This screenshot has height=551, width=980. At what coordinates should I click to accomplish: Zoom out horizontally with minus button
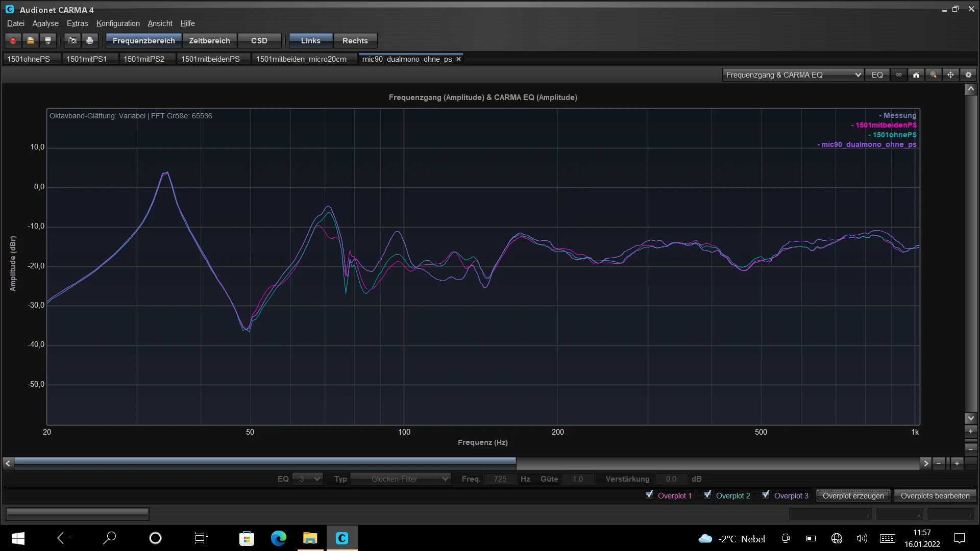(939, 463)
